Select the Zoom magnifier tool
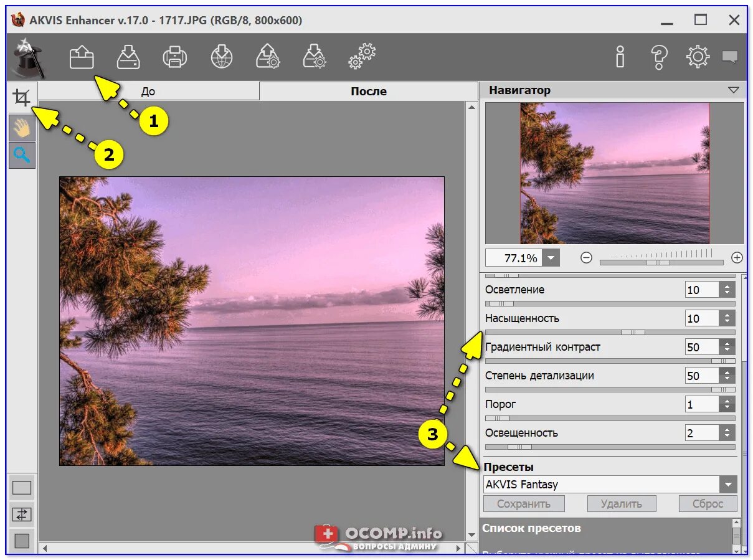753x560 pixels. 22,155
